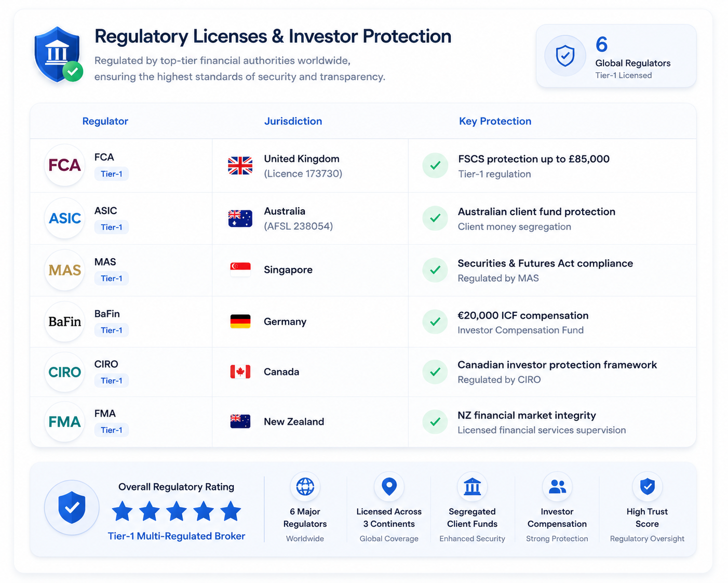The image size is (728, 583).
Task: Click the 'FSCS protection up to £85,000' text
Action: (x=534, y=159)
